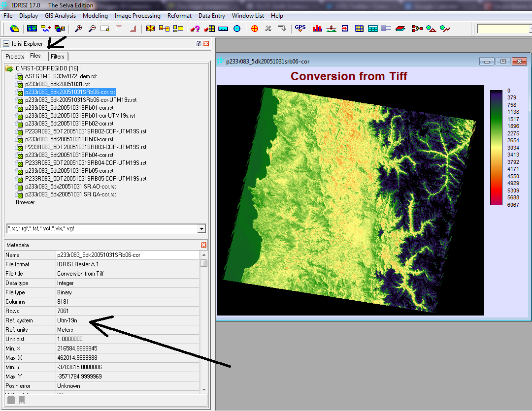The height and width of the screenshot is (411, 532).
Task: Open the GIS Analysis menu
Action: coord(60,16)
